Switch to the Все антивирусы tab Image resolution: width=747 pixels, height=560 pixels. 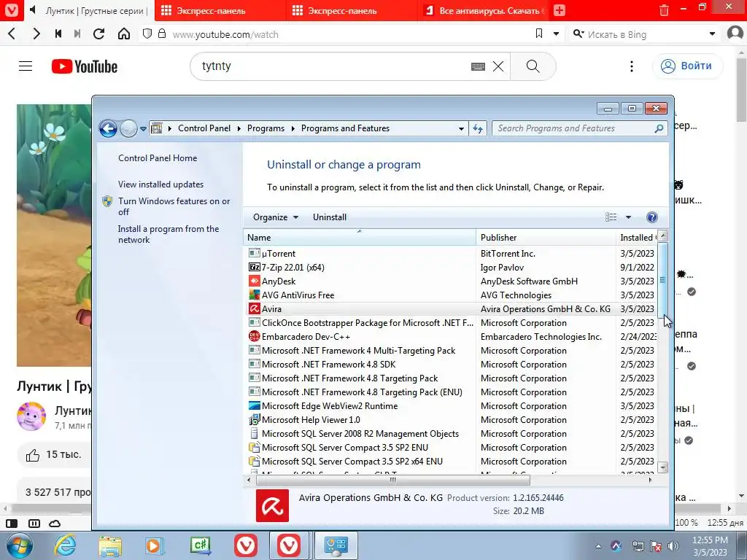pyautogui.click(x=484, y=10)
